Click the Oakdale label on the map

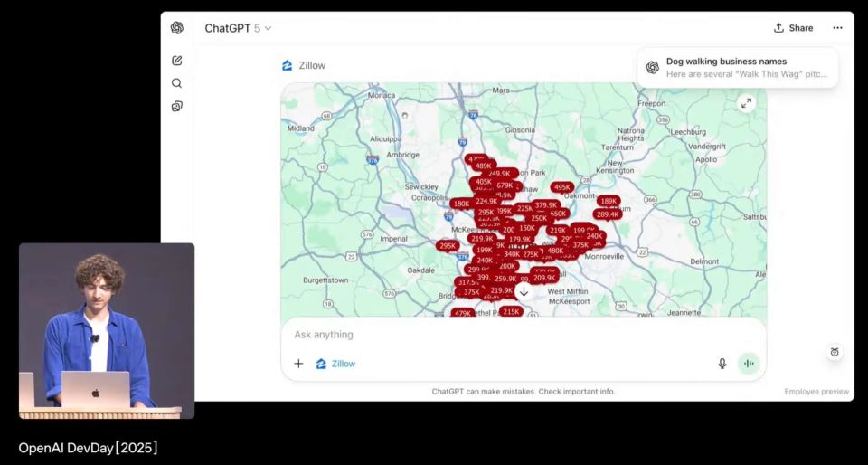[x=420, y=270]
